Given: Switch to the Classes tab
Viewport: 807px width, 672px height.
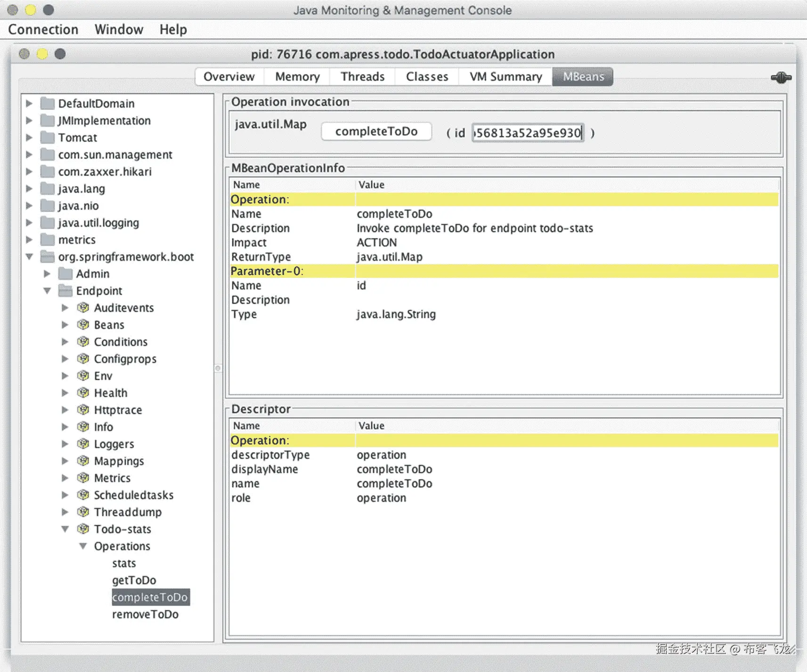Looking at the screenshot, I should (x=427, y=76).
